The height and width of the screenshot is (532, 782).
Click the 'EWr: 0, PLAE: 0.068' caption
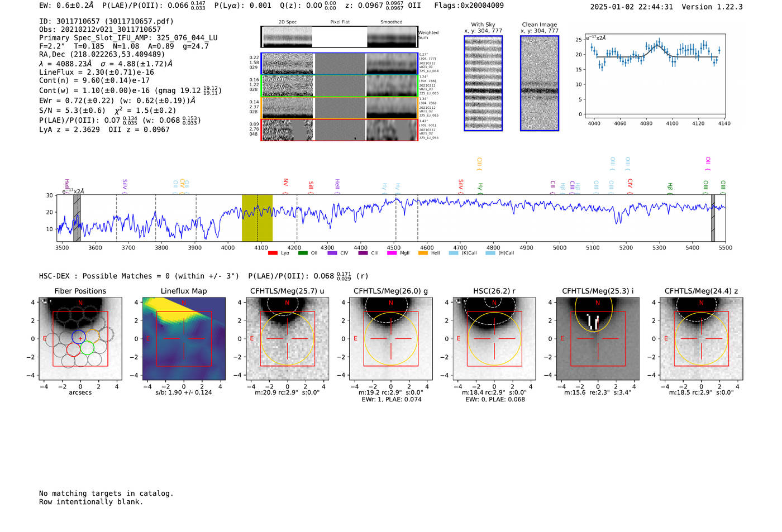[x=494, y=400]
